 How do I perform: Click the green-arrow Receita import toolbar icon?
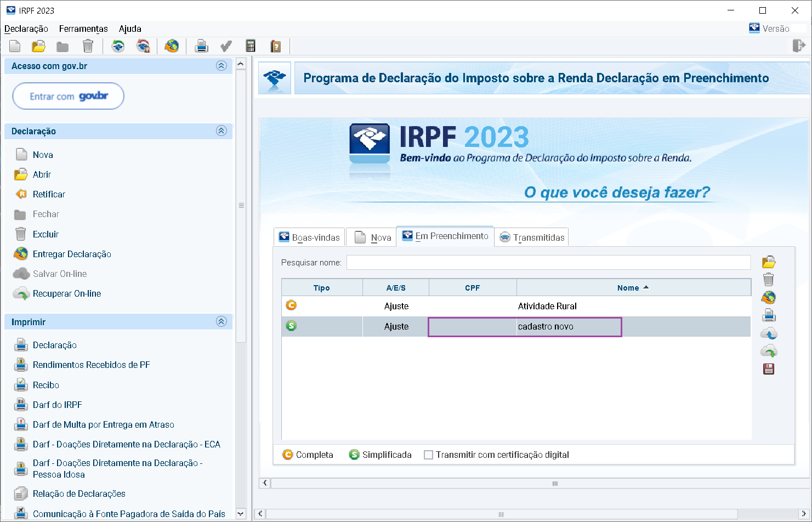click(x=118, y=46)
